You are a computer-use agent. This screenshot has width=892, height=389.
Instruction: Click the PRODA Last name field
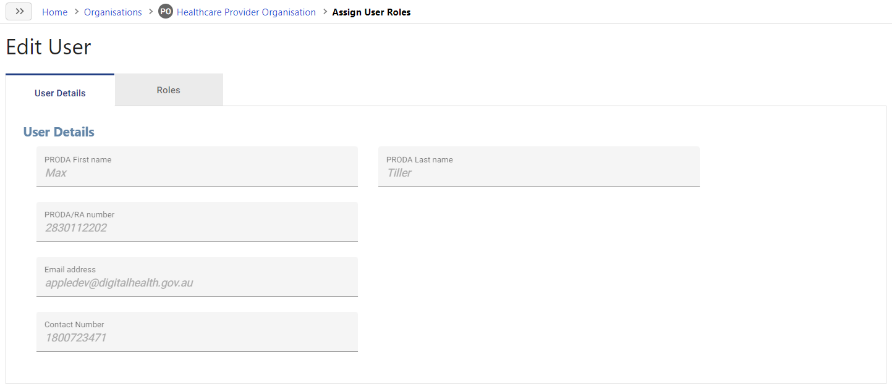click(539, 166)
